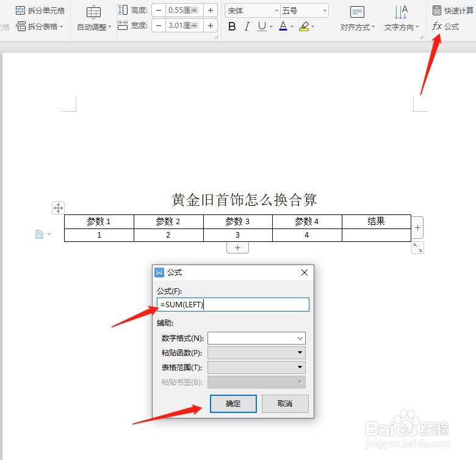Apply text highlight color
This screenshot has width=476, height=460.
coord(304,27)
